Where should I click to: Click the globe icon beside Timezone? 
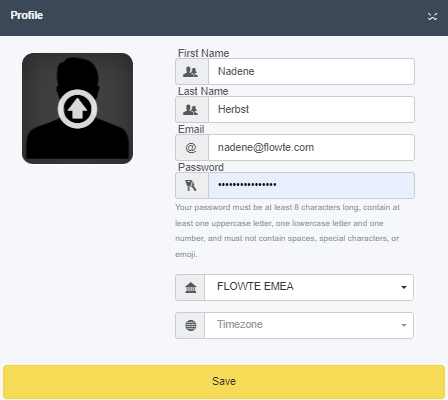click(x=191, y=325)
